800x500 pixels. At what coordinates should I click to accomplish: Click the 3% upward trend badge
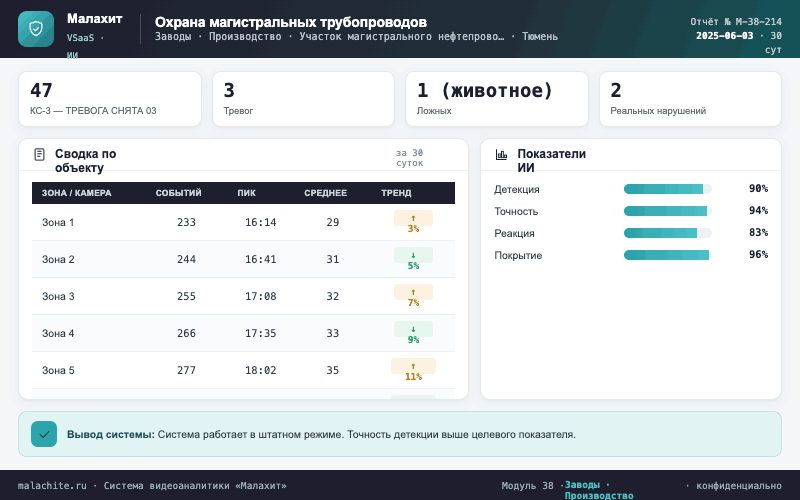point(413,223)
